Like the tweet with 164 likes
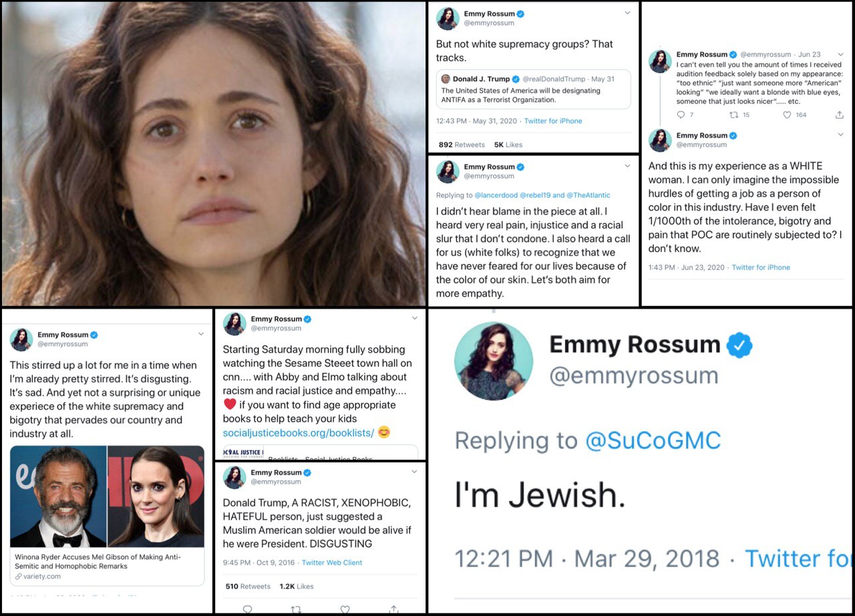 coord(788,115)
